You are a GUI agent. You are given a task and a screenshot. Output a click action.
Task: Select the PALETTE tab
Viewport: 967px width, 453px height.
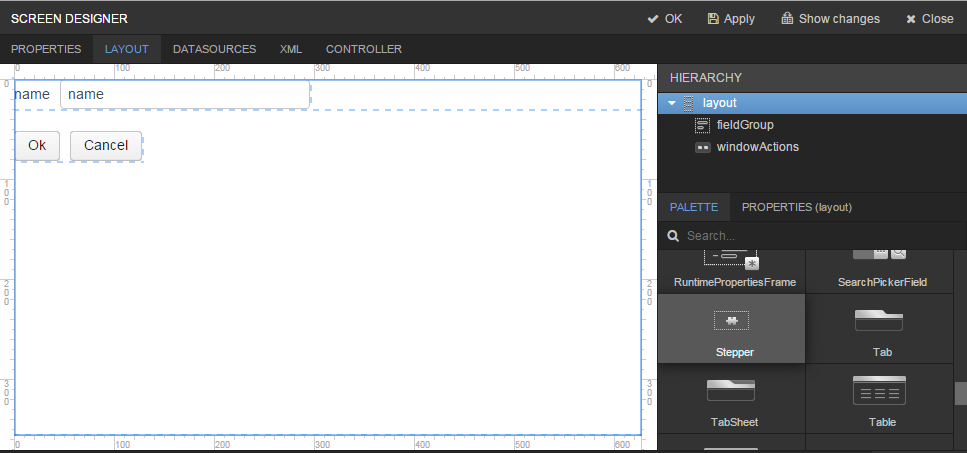(694, 207)
